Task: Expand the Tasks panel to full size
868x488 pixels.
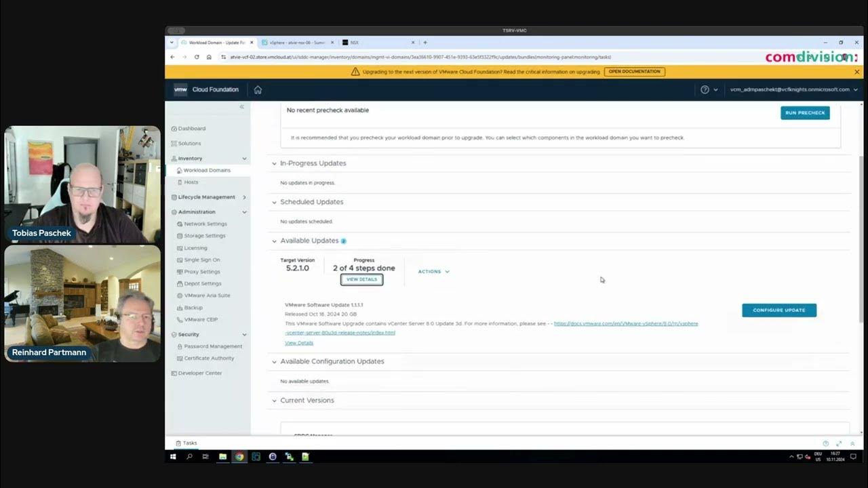Action: [x=839, y=443]
